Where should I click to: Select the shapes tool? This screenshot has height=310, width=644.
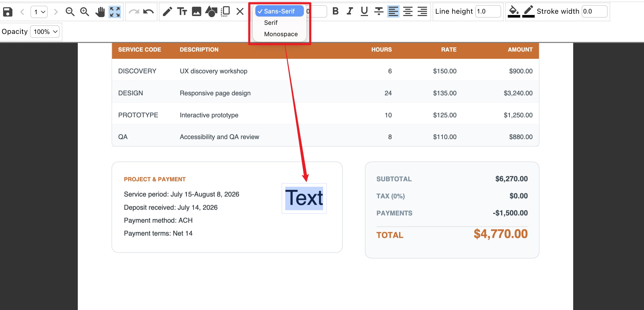click(211, 11)
